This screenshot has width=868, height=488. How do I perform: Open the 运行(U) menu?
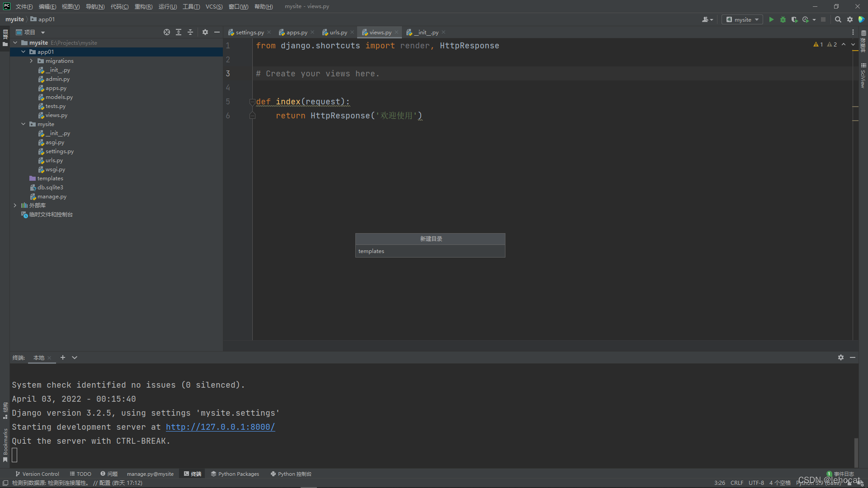167,6
